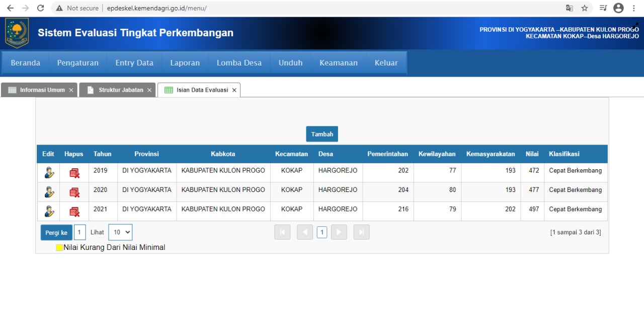Jump to the first page of results
Viewport: 644px width, 324px height.
tap(282, 232)
